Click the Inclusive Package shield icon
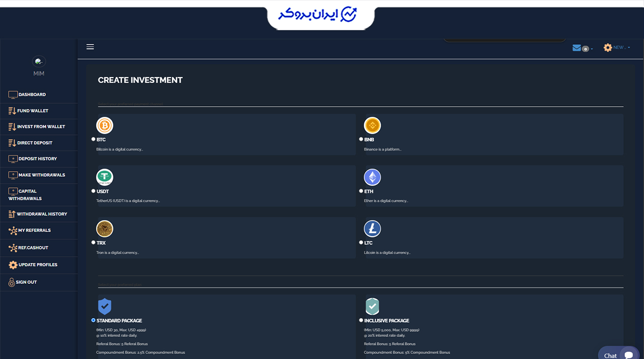Viewport: 644px width, 359px height. click(x=372, y=307)
